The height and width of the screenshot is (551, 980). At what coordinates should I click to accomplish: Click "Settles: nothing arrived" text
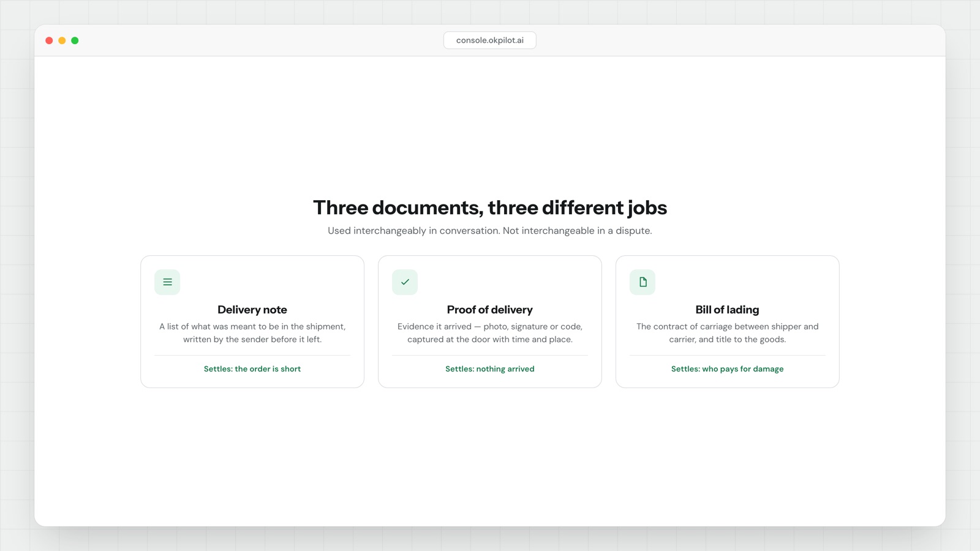coord(490,369)
